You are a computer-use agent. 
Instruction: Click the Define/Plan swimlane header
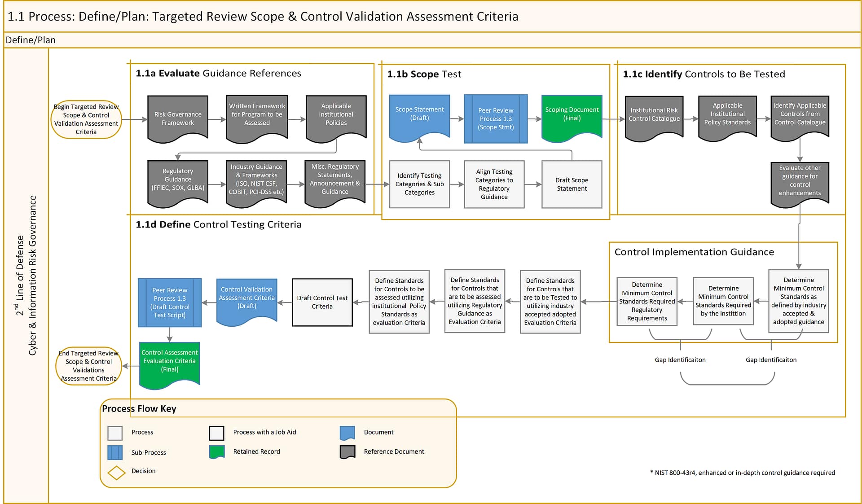point(31,40)
